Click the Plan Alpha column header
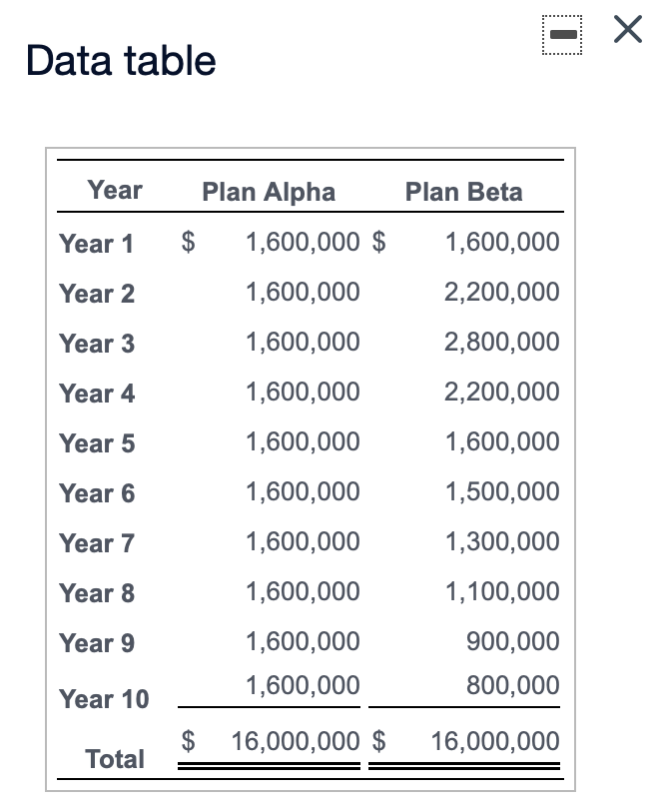The image size is (665, 812). point(269,191)
